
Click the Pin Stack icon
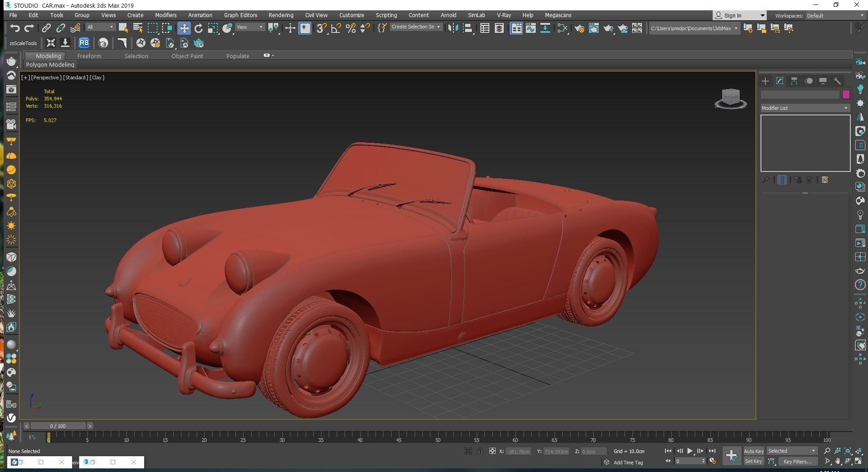(766, 180)
